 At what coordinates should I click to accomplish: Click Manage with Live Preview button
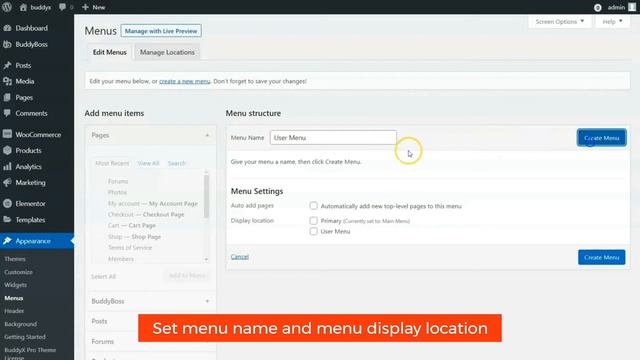click(x=161, y=31)
